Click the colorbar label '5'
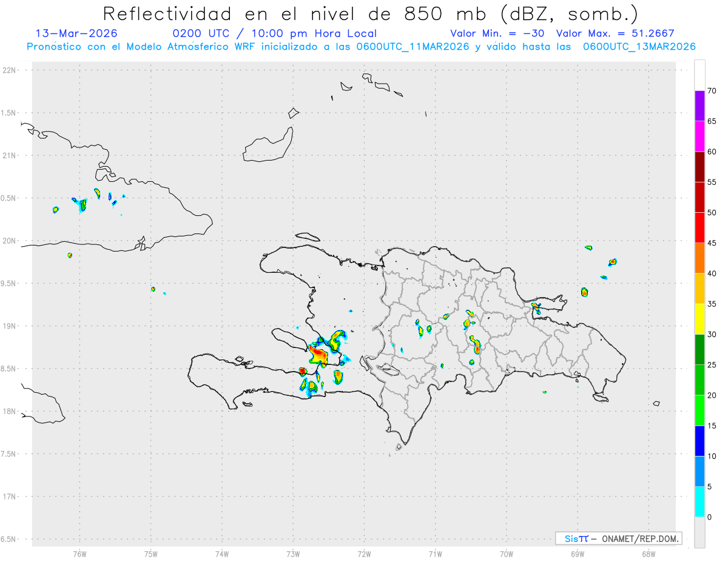Image resolution: width=728 pixels, height=562 pixels. coord(709,487)
